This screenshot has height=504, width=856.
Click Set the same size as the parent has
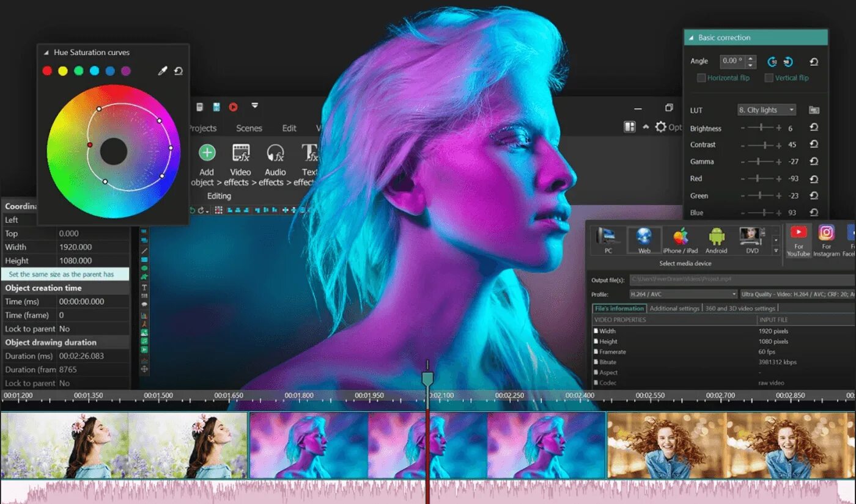pyautogui.click(x=65, y=274)
